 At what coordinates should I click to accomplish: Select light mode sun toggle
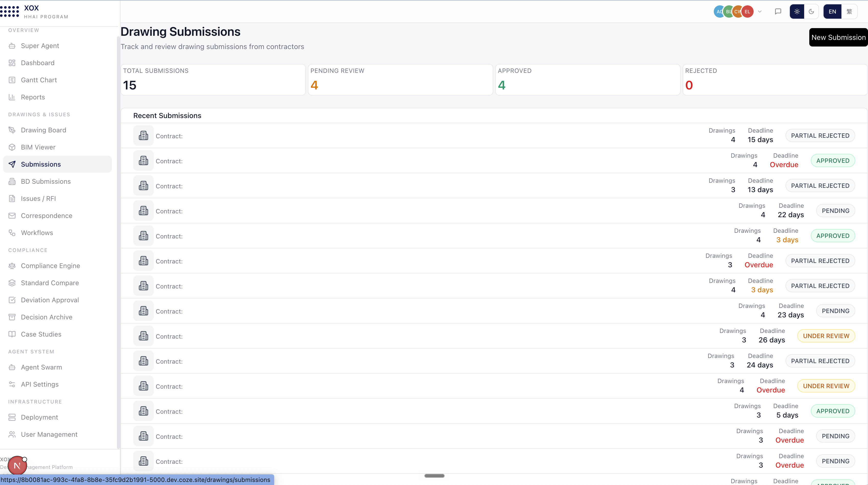[797, 11]
